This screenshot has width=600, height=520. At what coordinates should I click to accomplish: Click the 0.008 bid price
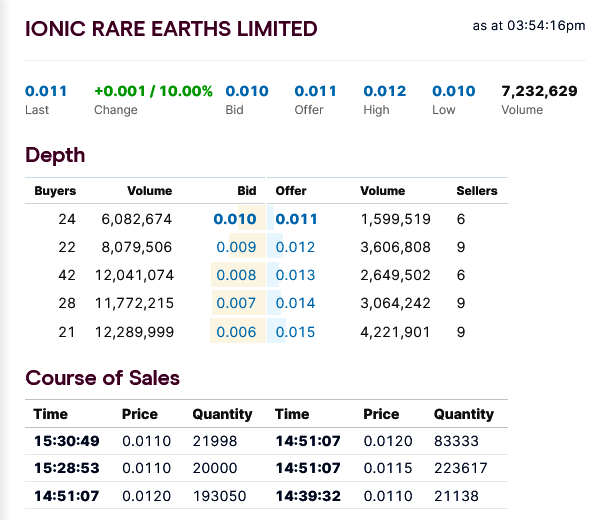tap(236, 275)
